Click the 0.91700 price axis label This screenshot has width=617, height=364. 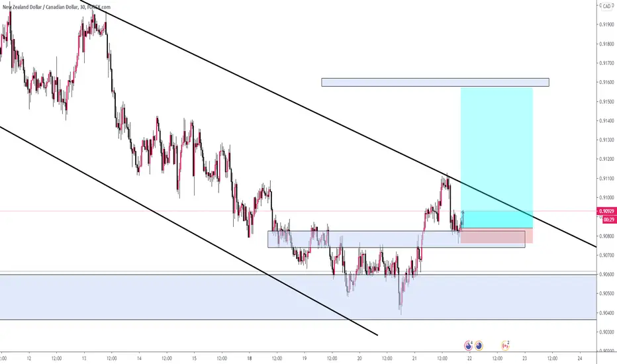coord(606,63)
